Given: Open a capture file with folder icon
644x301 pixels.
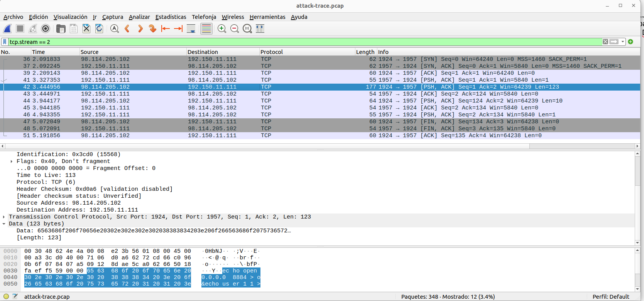Looking at the screenshot, I should pyautogui.click(x=61, y=29).
